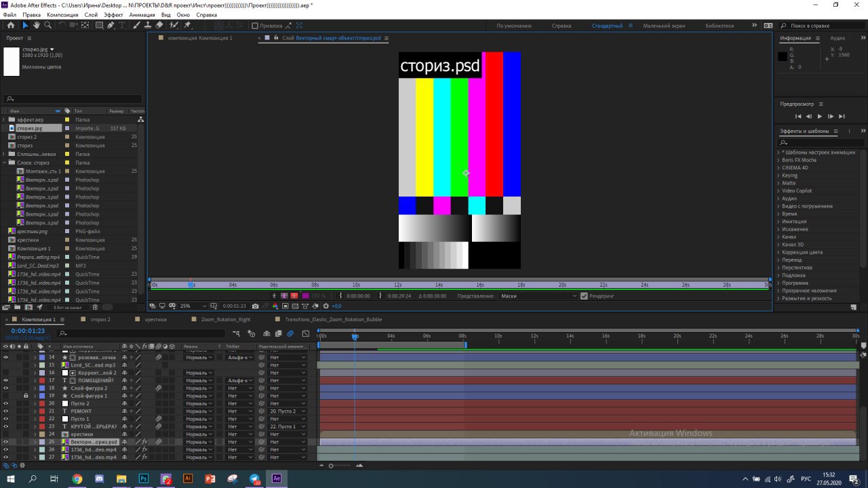
Task: Select the Brush tool
Action: [138, 25]
